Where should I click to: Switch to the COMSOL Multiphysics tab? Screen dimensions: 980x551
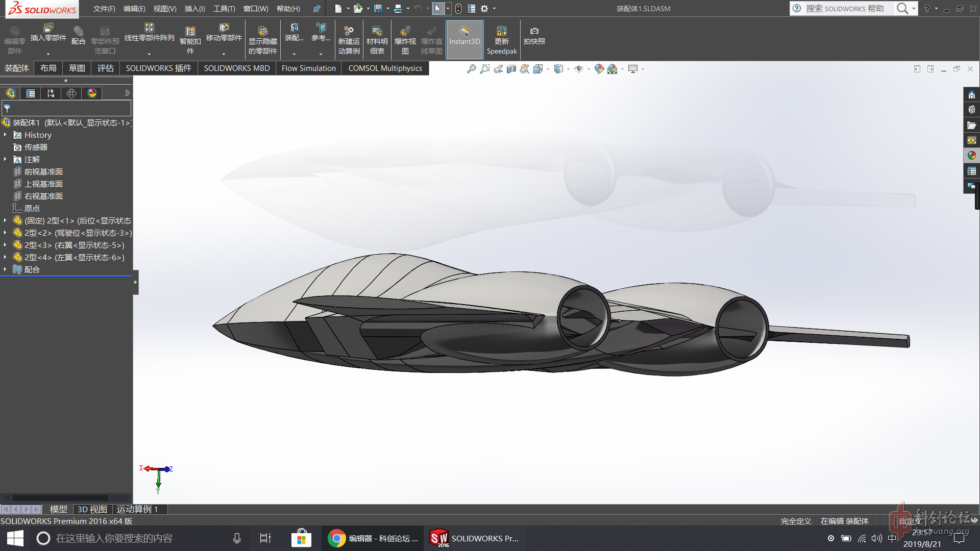[x=385, y=68]
